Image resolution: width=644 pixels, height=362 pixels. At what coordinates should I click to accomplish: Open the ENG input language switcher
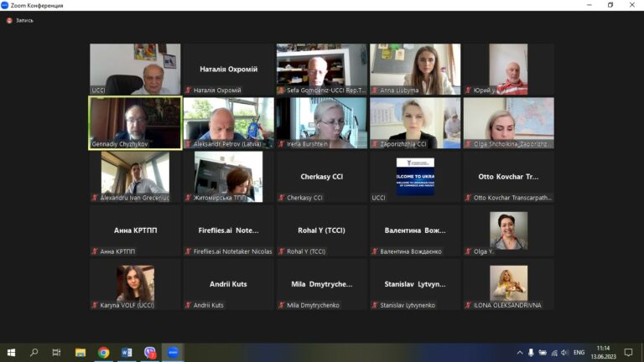[579, 353]
